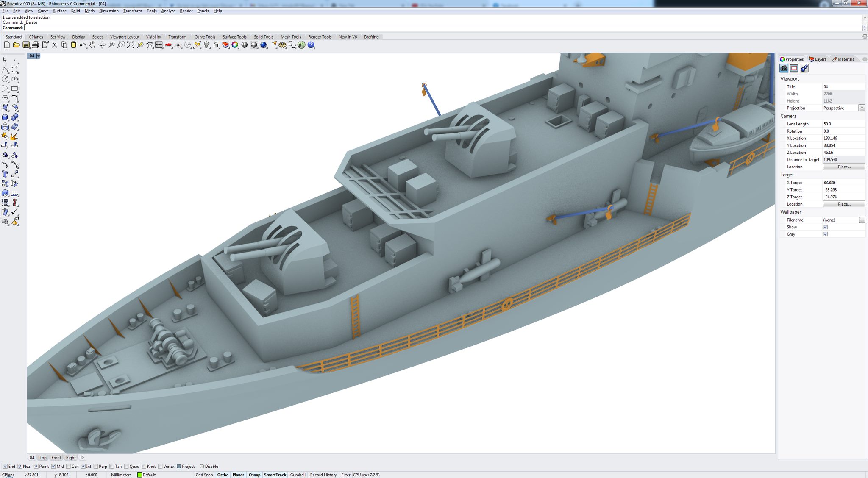Open the Surface menu

(x=60, y=11)
